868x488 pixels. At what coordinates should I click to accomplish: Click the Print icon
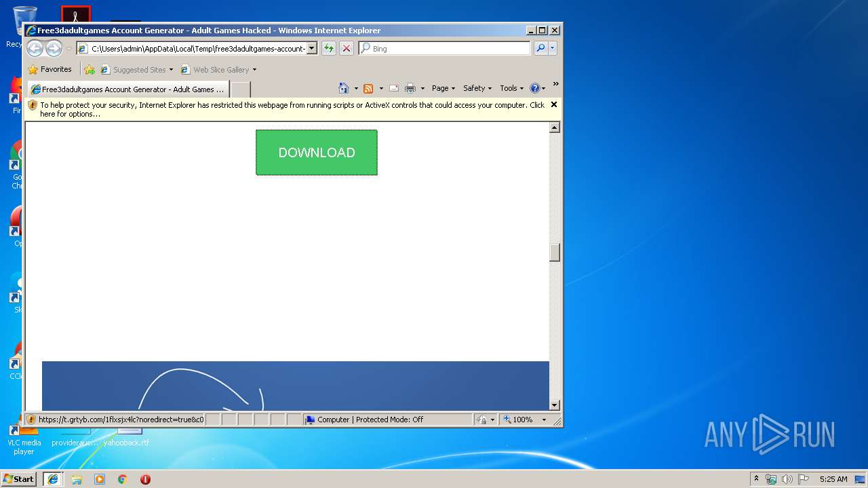tap(410, 88)
